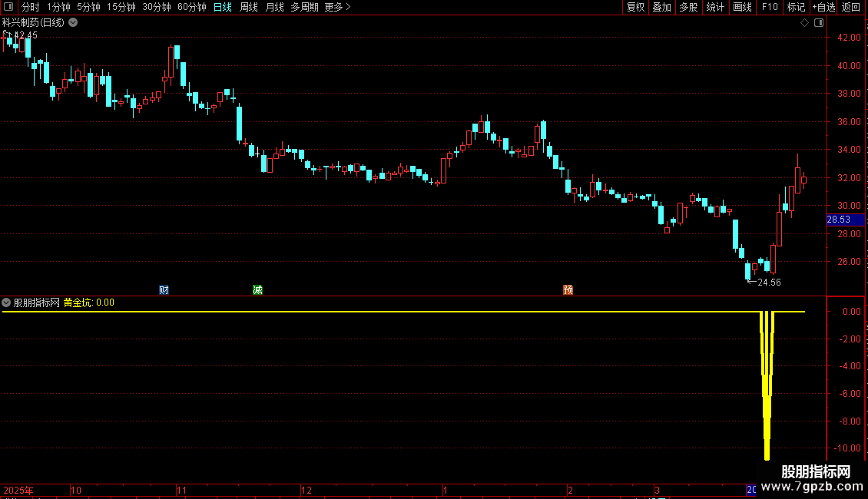This screenshot has width=868, height=499.
Task: Click the 叠加 overlay button
Action: coord(661,7)
